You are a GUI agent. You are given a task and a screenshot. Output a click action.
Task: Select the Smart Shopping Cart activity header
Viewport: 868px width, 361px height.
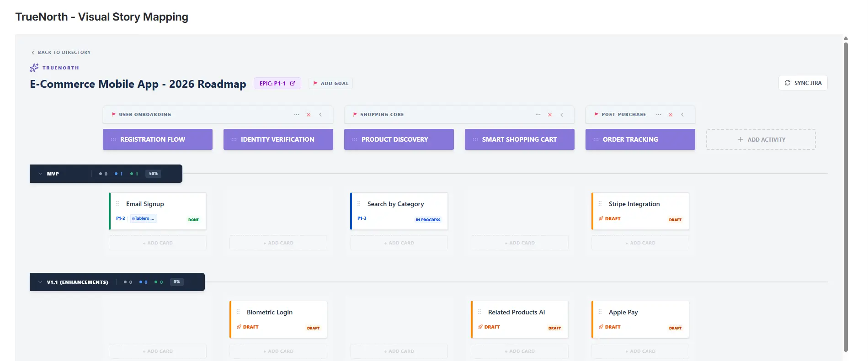pyautogui.click(x=519, y=139)
